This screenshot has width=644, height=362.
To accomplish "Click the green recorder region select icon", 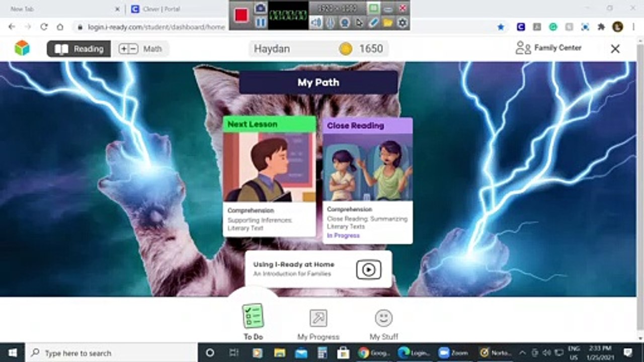I will point(373,8).
